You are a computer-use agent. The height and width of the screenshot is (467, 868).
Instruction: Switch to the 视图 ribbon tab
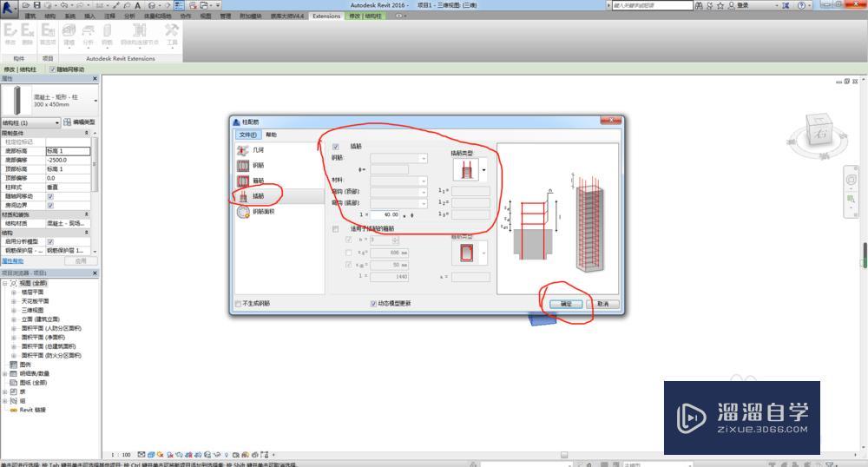coord(206,16)
